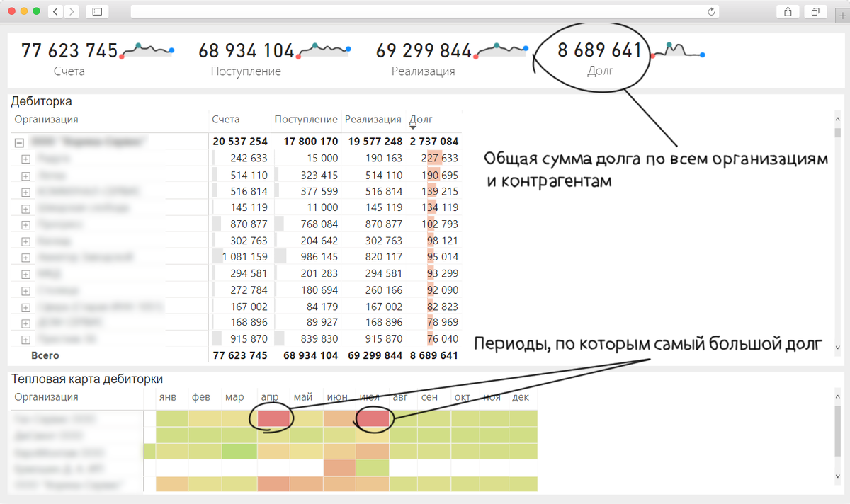Click the Всего total row label
850x504 pixels.
[x=44, y=355]
